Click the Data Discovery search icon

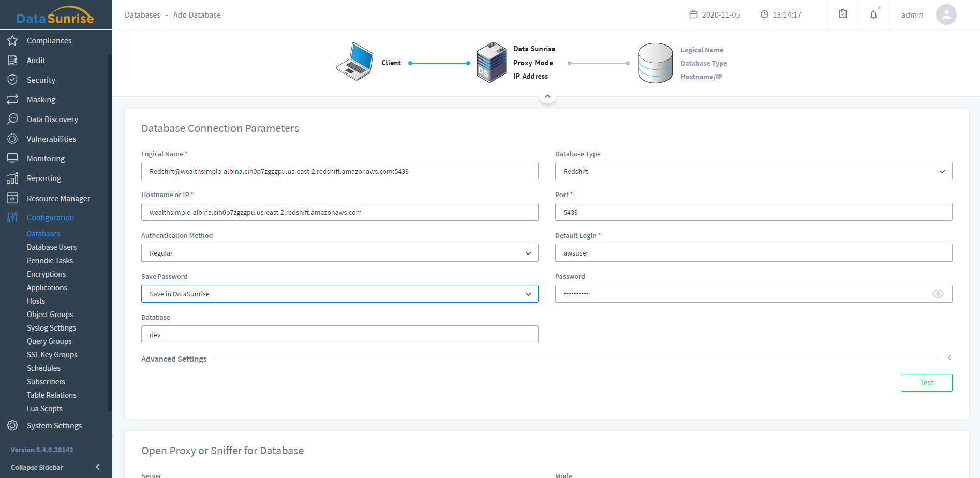pos(12,119)
